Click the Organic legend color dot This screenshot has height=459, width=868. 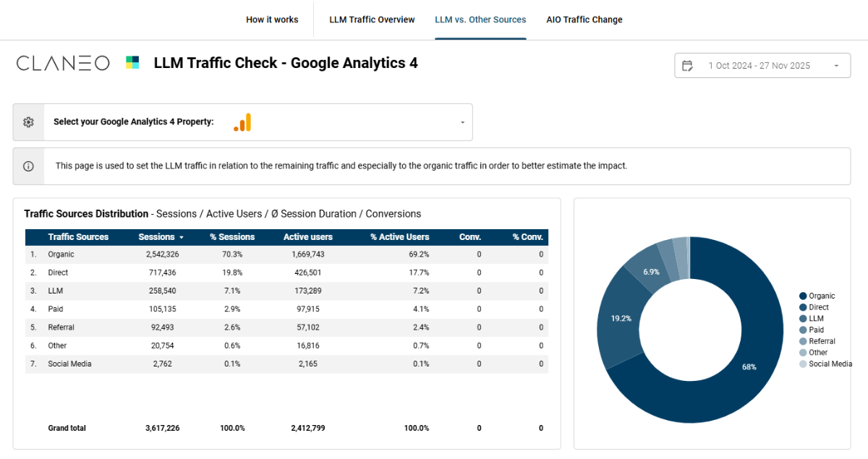tap(803, 296)
